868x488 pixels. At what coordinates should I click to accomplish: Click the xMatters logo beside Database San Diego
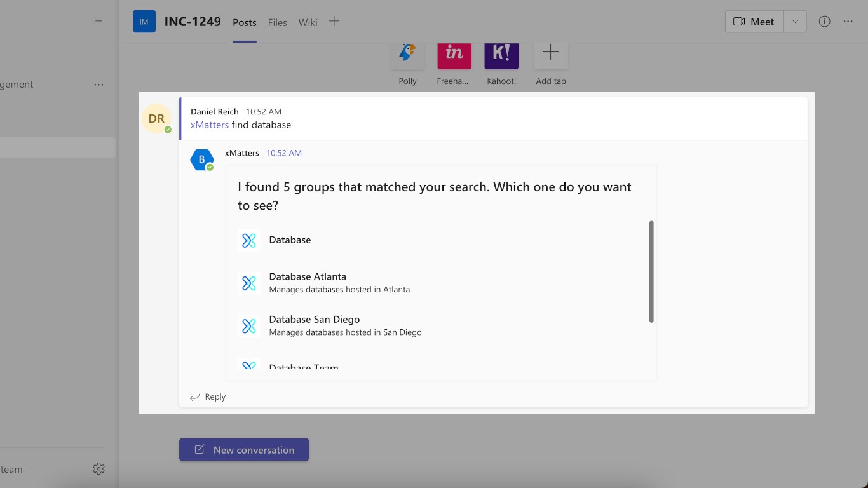tap(249, 326)
